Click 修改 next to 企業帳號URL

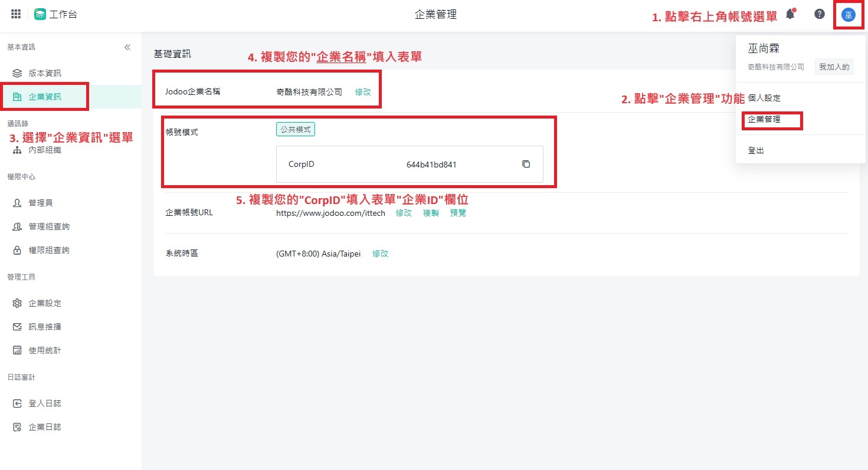click(x=404, y=213)
